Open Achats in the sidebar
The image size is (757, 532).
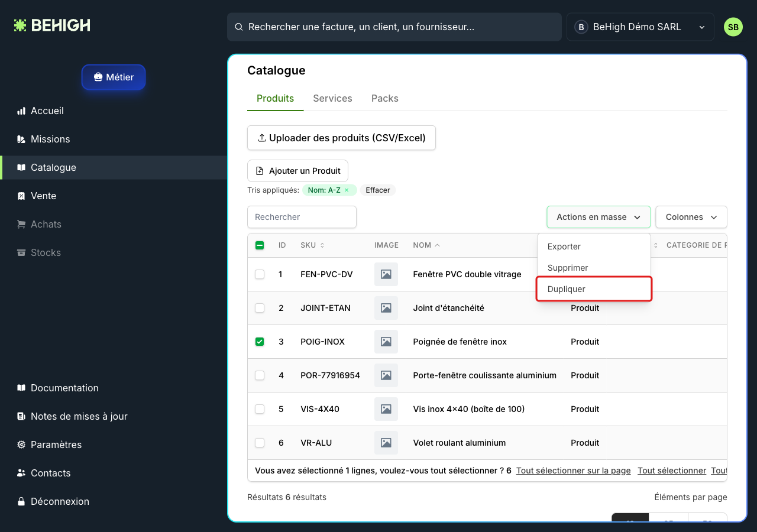point(114,224)
